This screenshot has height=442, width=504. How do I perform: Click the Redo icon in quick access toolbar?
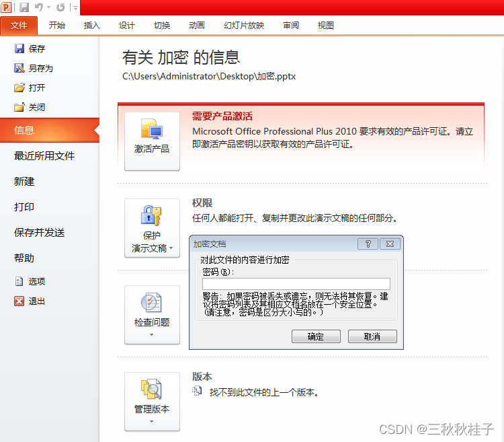click(60, 7)
